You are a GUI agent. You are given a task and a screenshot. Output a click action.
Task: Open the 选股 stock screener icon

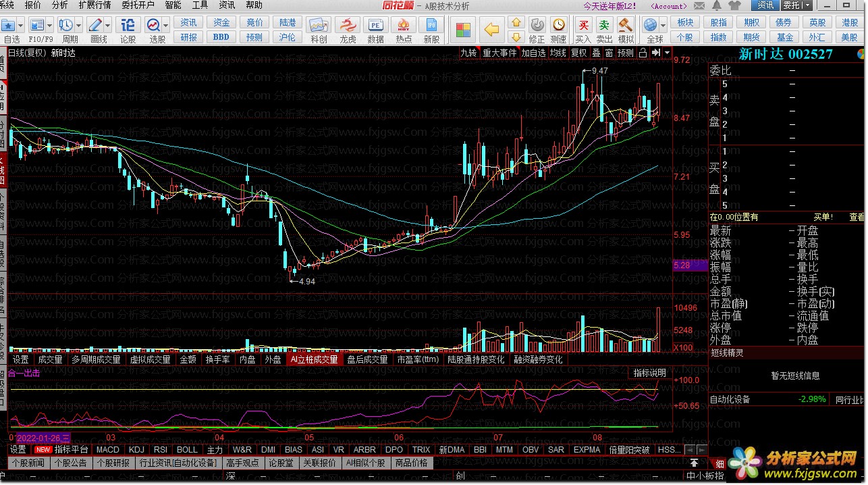[153, 25]
